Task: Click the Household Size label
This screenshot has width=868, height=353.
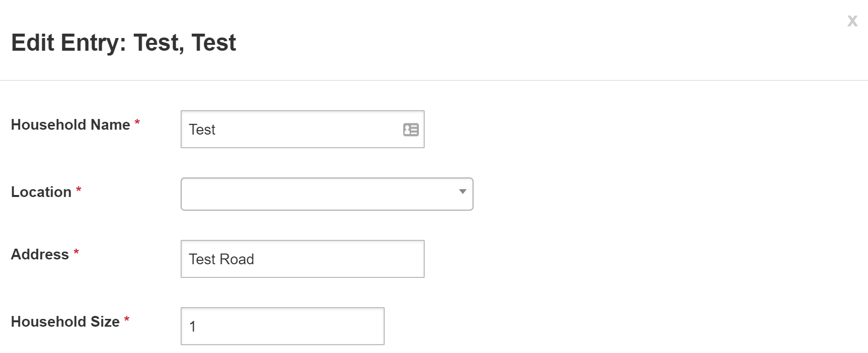Action: (x=65, y=322)
